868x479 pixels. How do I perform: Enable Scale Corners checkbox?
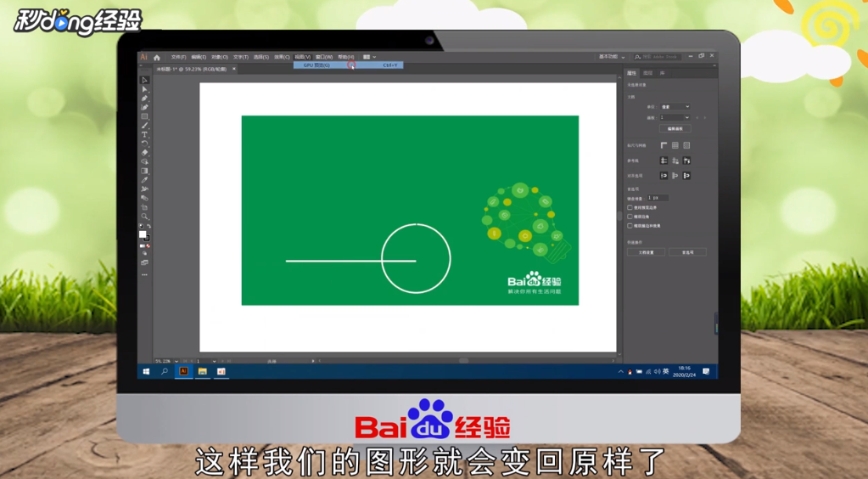[630, 217]
